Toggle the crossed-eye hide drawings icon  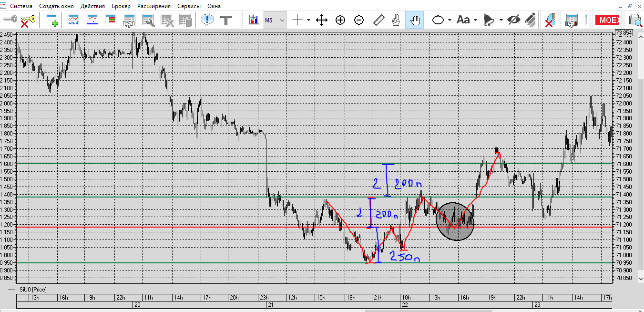(x=513, y=20)
